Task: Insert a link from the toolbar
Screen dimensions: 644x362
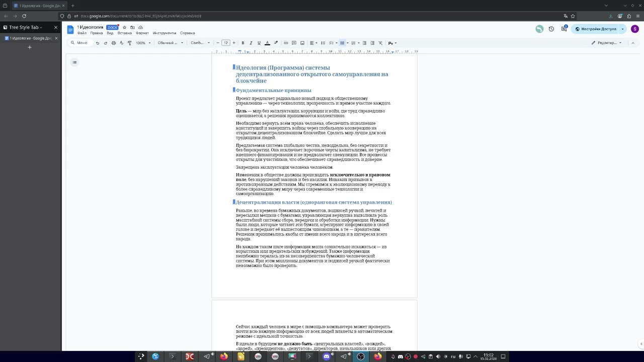Action: [286, 43]
